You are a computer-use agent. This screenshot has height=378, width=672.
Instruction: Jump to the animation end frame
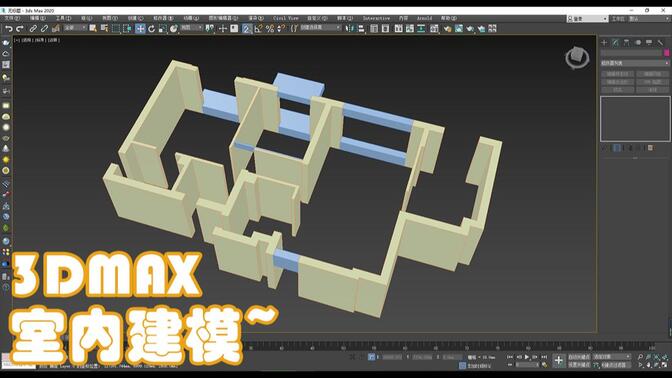[x=544, y=357]
